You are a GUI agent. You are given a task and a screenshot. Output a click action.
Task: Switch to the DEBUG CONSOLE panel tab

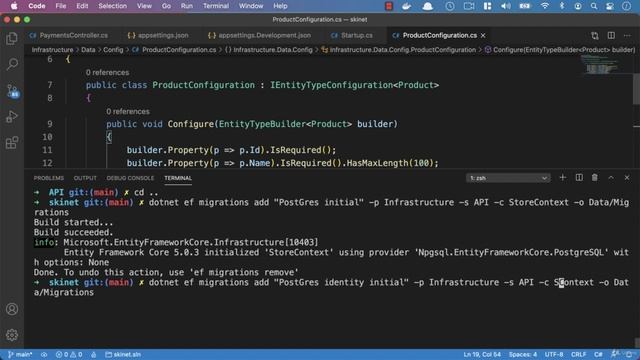coord(130,178)
